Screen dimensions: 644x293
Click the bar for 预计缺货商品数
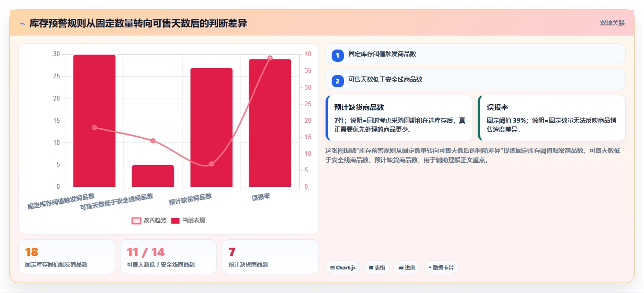[212, 127]
